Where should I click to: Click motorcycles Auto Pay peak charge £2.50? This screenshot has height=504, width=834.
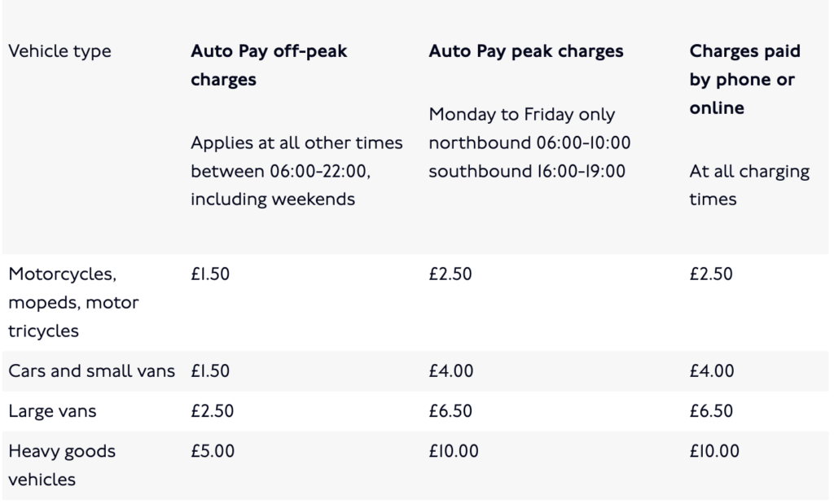pyautogui.click(x=450, y=274)
